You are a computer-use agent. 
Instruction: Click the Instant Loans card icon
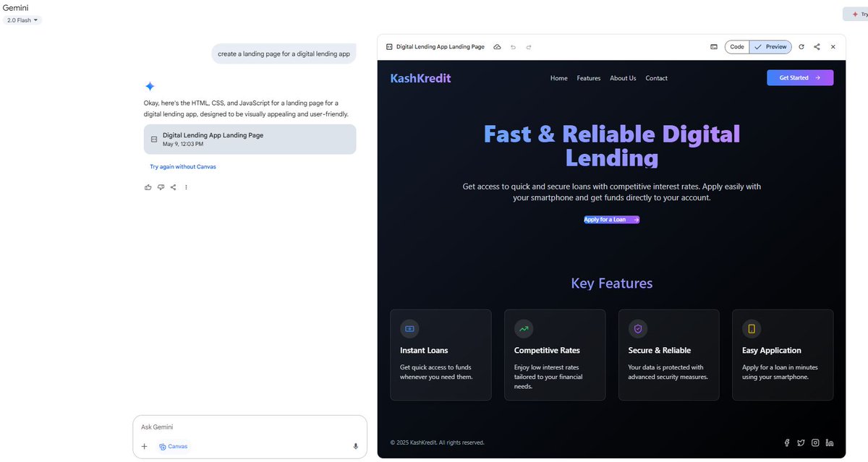[x=409, y=329]
